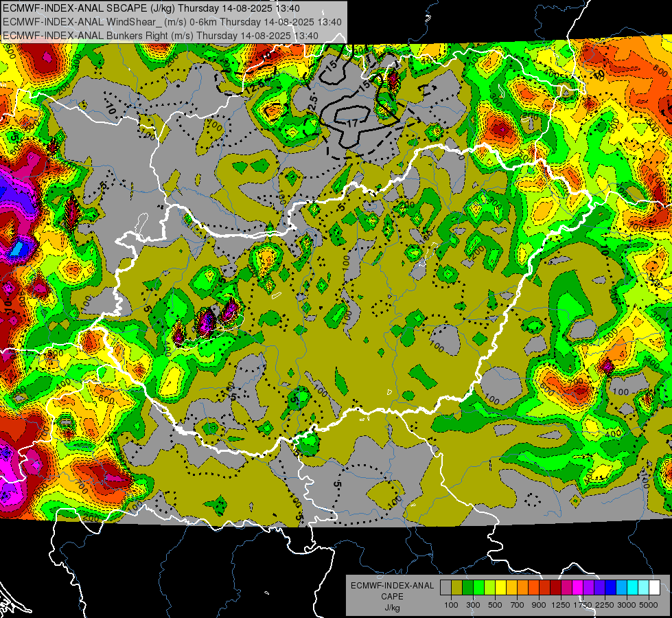Click the bold 17 wind shear contour label
The height and width of the screenshot is (618, 672).
click(x=352, y=124)
